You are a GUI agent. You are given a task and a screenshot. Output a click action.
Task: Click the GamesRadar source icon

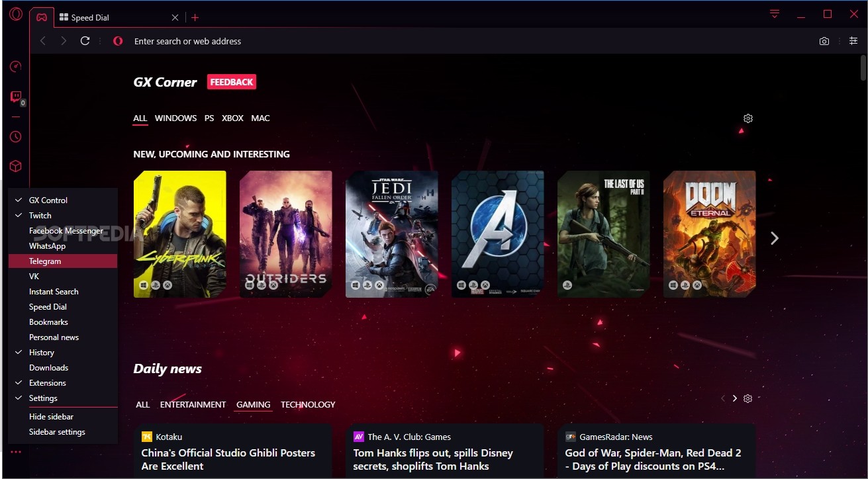[x=571, y=437]
